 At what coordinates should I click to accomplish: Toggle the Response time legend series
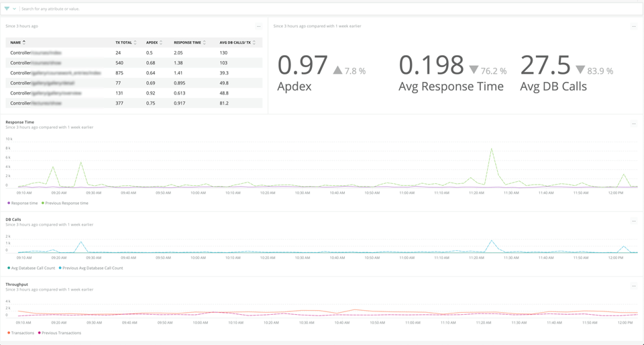click(x=22, y=203)
